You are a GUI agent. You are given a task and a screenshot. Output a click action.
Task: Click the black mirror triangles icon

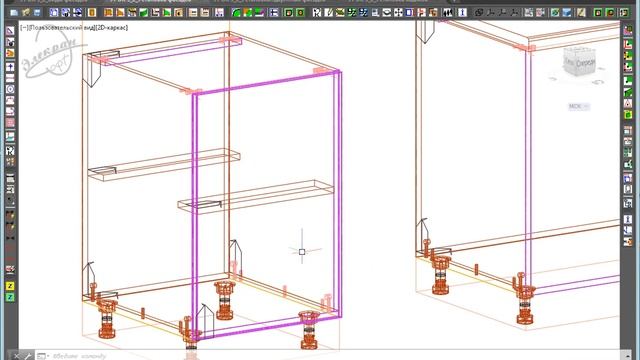pos(449,13)
